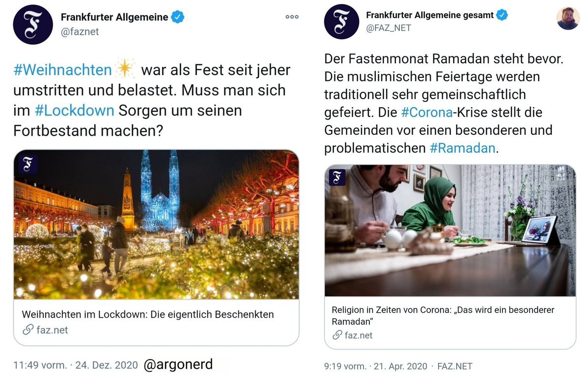
Task: Open the Ramadan family dinner photo
Action: (450, 230)
